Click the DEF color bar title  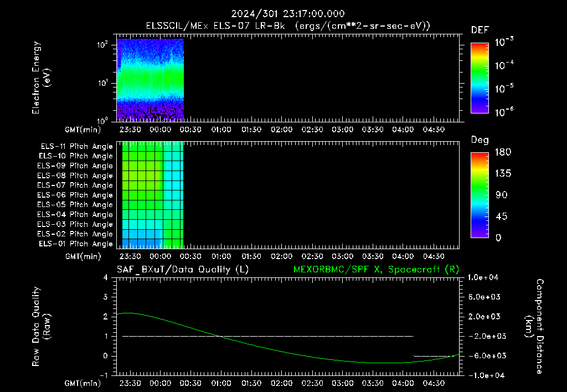coord(480,30)
